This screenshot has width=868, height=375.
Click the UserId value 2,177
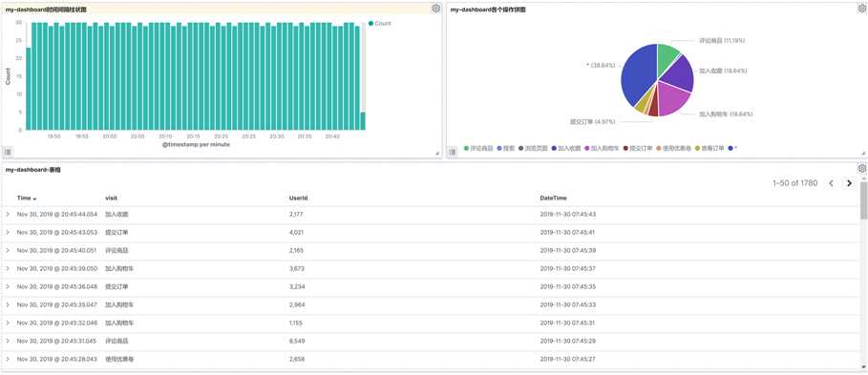(x=296, y=214)
